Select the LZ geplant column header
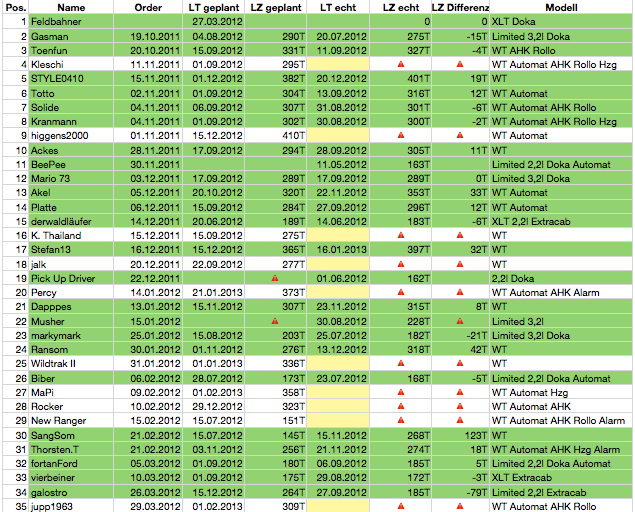 pyautogui.click(x=276, y=7)
